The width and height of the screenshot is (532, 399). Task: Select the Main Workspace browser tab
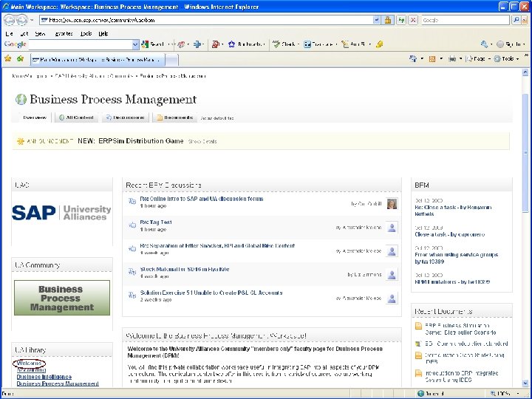pyautogui.click(x=98, y=60)
